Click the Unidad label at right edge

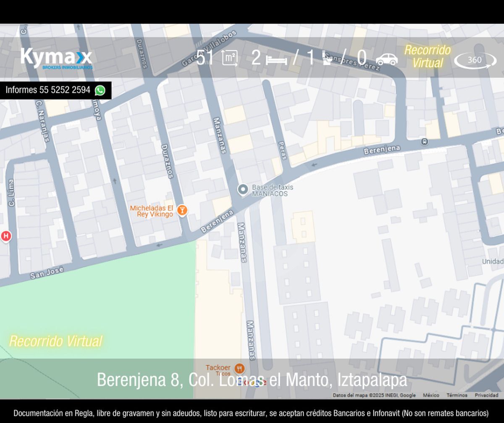tap(493, 262)
